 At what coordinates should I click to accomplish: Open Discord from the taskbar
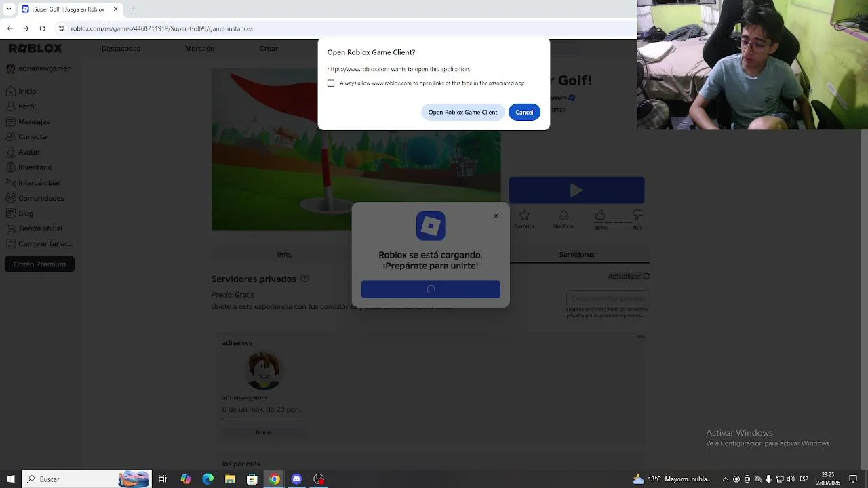point(296,479)
